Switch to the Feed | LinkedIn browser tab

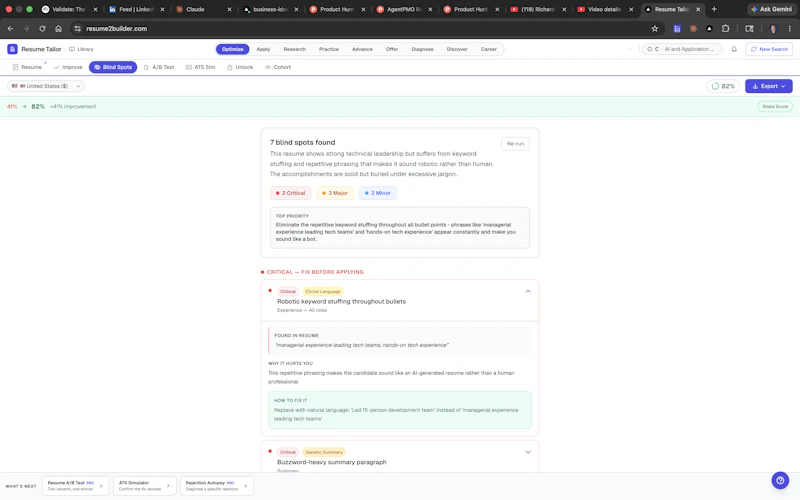tap(135, 9)
